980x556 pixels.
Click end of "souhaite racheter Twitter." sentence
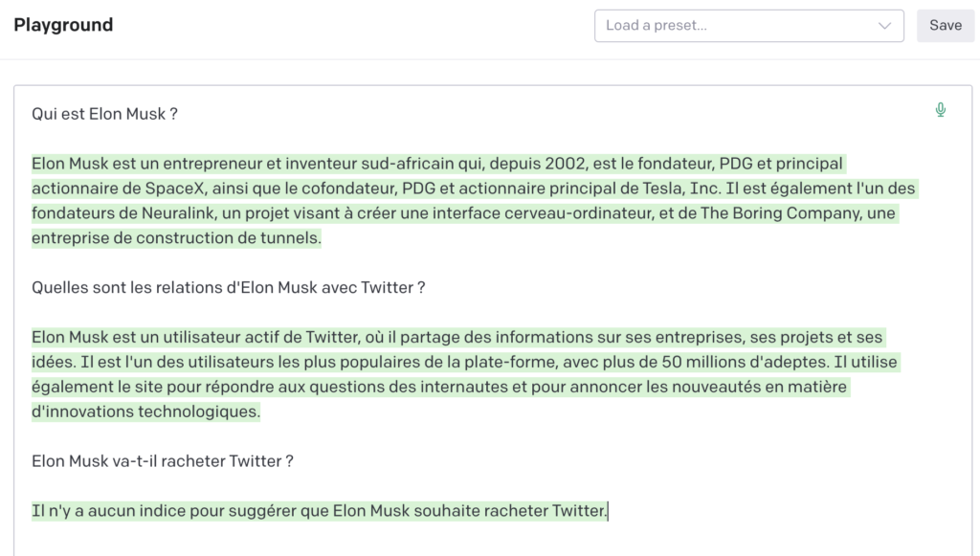[x=606, y=511]
